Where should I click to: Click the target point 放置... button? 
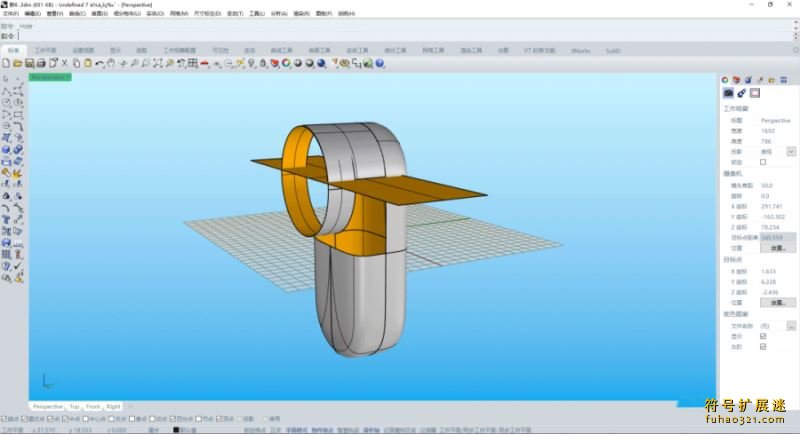click(778, 302)
